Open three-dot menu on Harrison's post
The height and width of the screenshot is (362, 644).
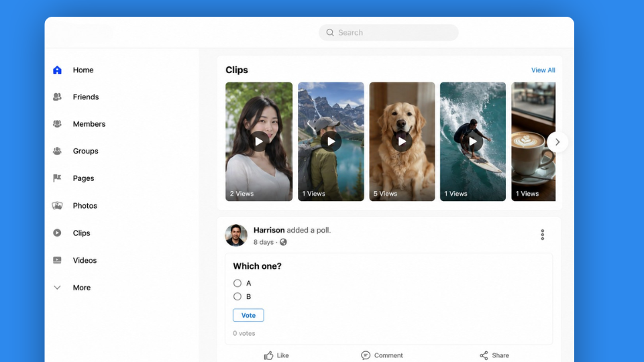pyautogui.click(x=543, y=235)
